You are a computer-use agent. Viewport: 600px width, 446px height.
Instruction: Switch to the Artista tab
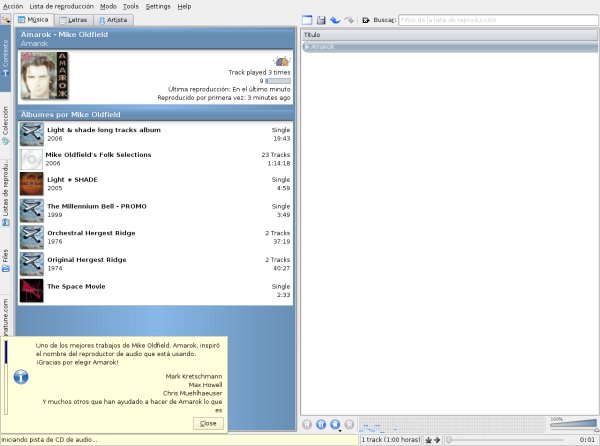(x=113, y=20)
